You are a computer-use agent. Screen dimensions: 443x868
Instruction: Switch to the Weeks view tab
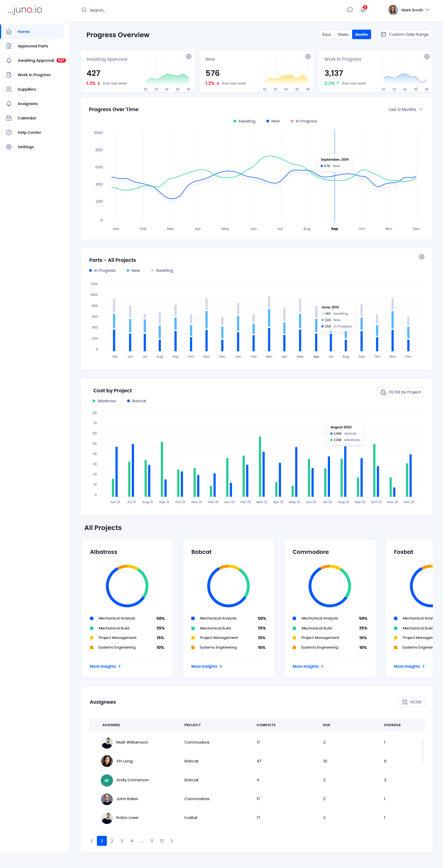click(343, 34)
